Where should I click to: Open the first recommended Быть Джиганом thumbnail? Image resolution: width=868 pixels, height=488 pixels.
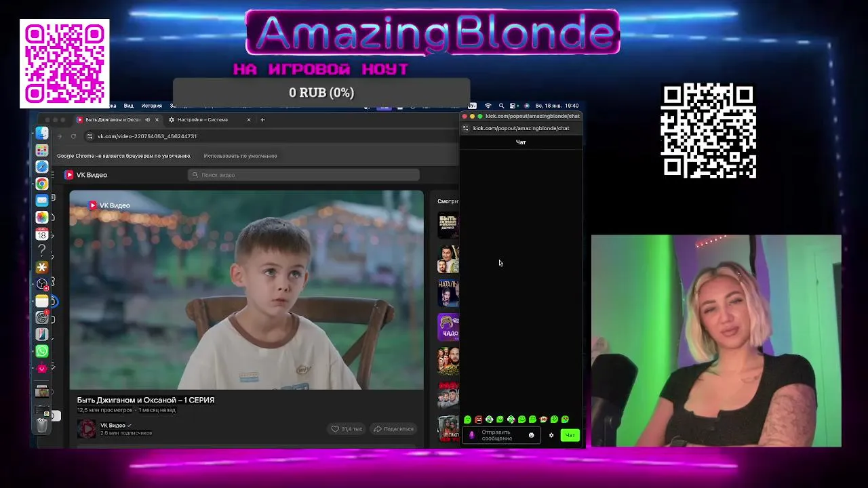pos(448,226)
